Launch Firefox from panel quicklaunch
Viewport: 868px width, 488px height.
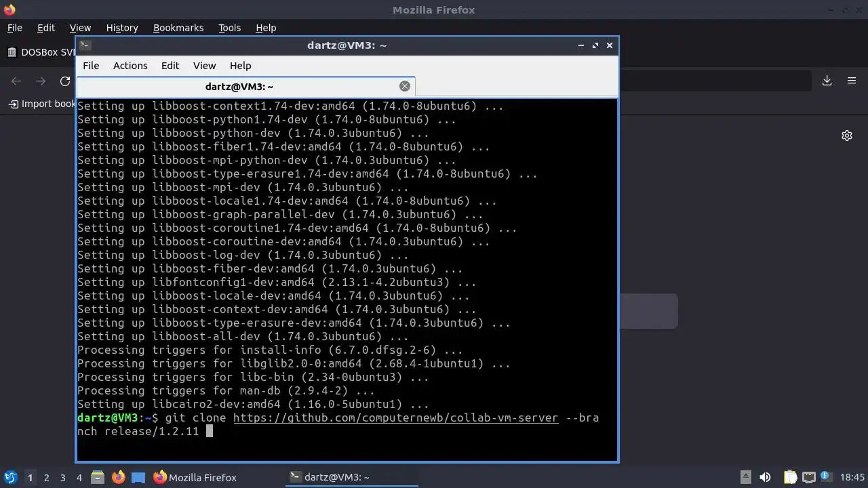click(x=118, y=477)
